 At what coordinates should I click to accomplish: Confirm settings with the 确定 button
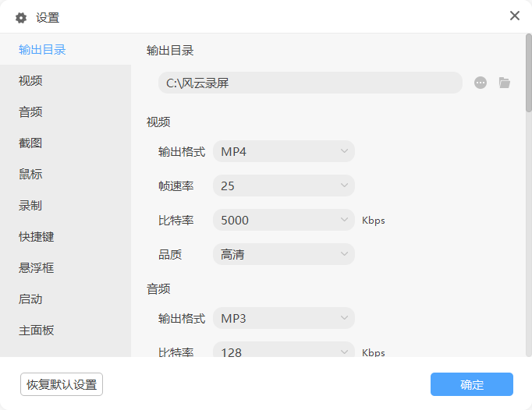(471, 384)
